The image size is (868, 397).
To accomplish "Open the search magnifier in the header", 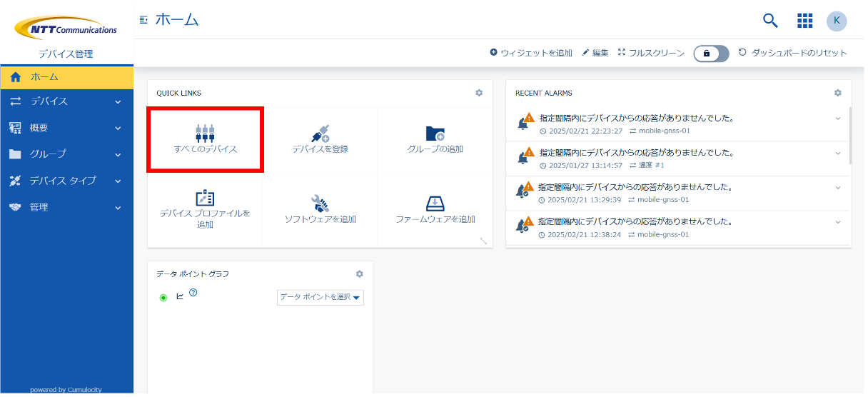I will click(x=770, y=21).
